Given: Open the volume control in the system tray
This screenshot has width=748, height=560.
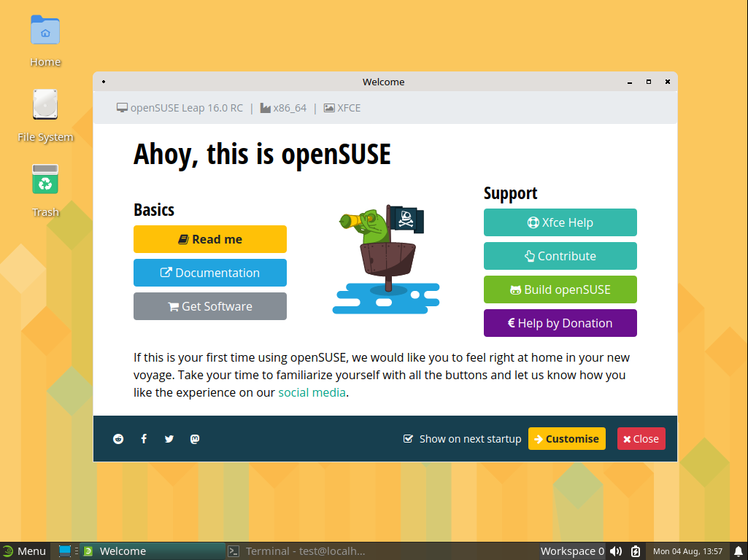Looking at the screenshot, I should click(616, 551).
